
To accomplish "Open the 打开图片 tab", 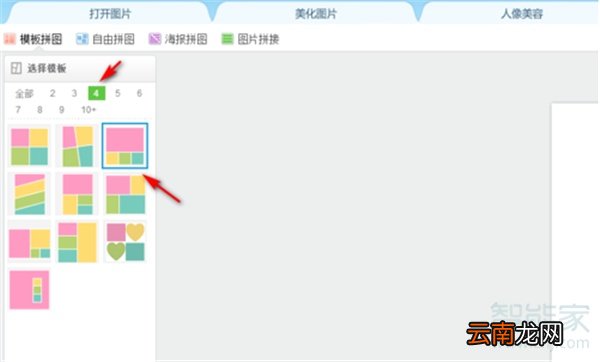I will tap(110, 14).
